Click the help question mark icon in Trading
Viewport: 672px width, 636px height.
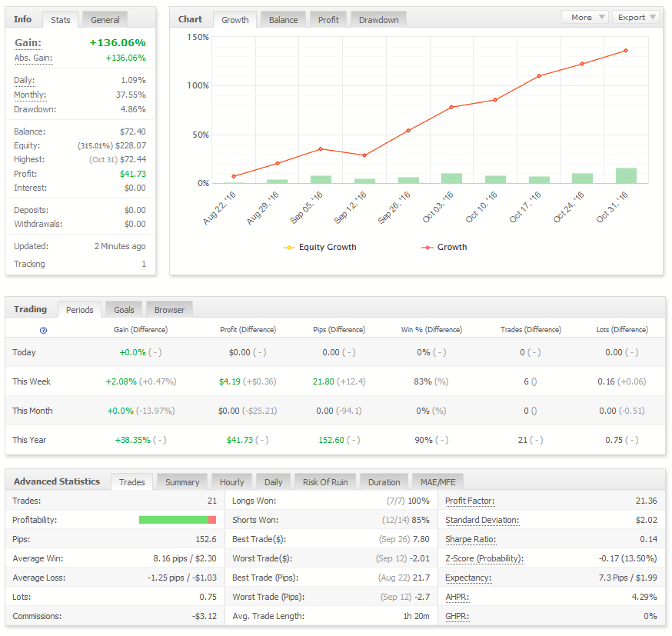pyautogui.click(x=43, y=330)
